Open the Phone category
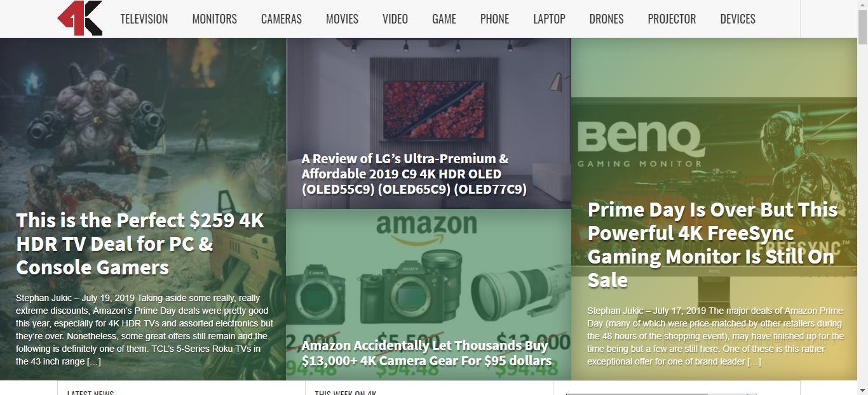 (494, 19)
